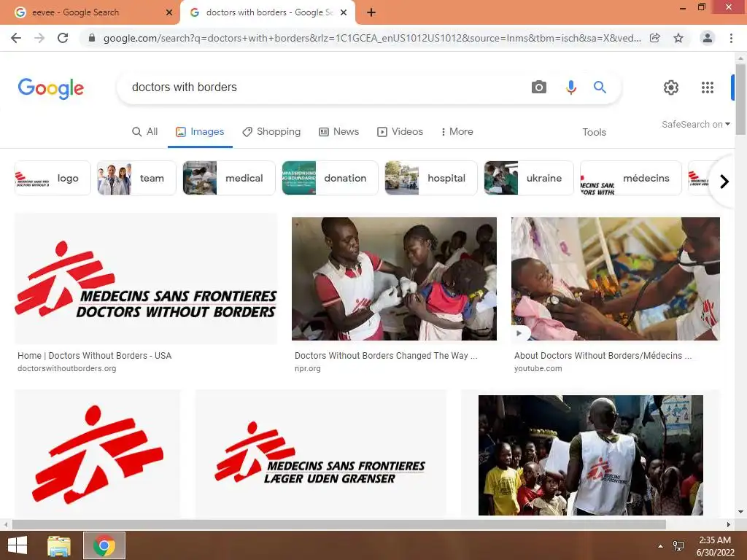Open the npr.org vaccination photo
Screen dimensions: 747x560
(394, 279)
